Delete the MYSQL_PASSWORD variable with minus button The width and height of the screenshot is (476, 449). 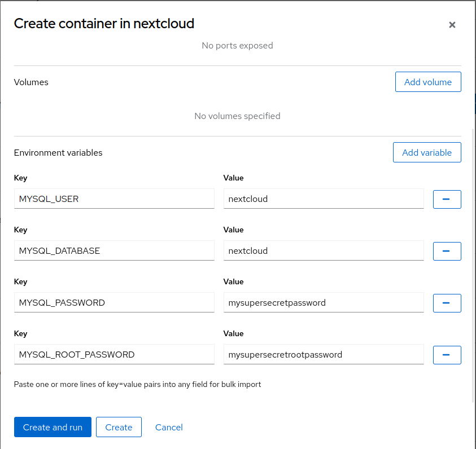[447, 303]
